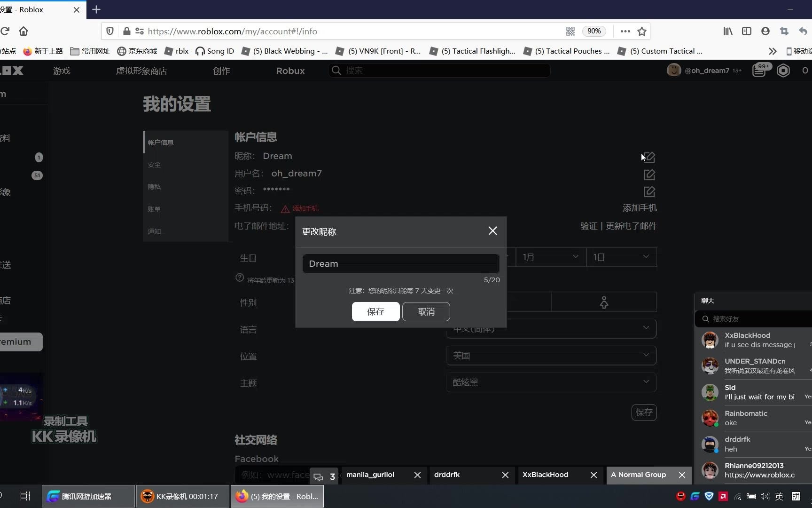Close the change nickname dialog

tap(492, 231)
